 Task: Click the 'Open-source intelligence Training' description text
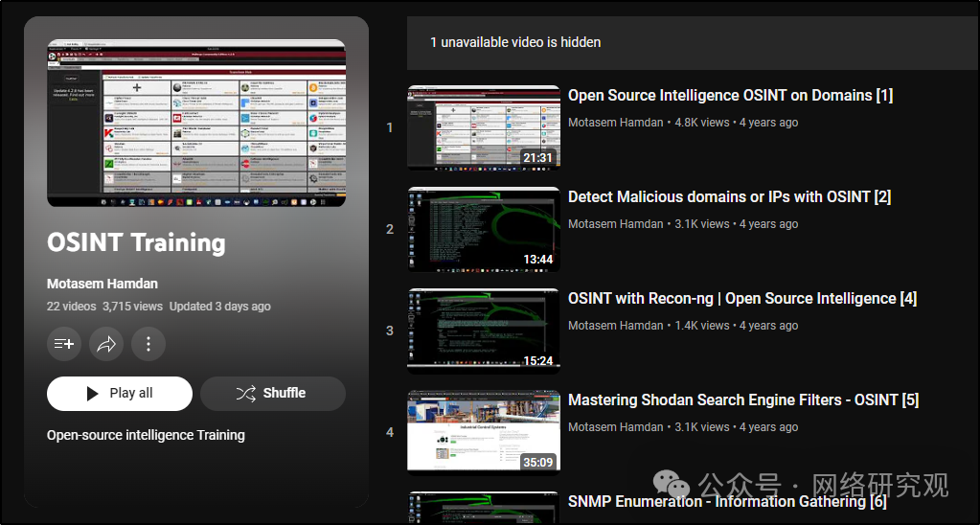tap(146, 435)
